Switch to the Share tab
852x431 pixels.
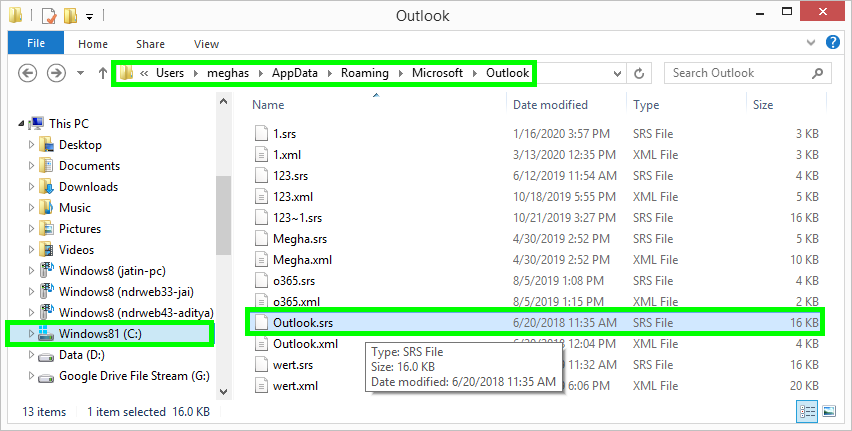(x=151, y=44)
